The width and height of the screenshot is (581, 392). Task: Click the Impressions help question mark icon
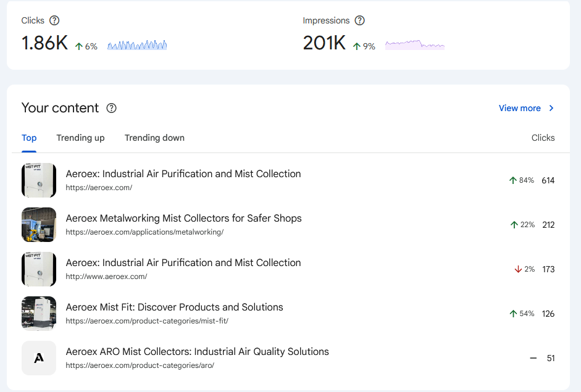click(360, 20)
